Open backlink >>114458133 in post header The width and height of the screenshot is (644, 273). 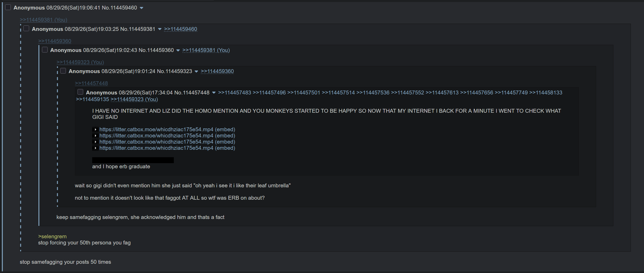click(546, 93)
